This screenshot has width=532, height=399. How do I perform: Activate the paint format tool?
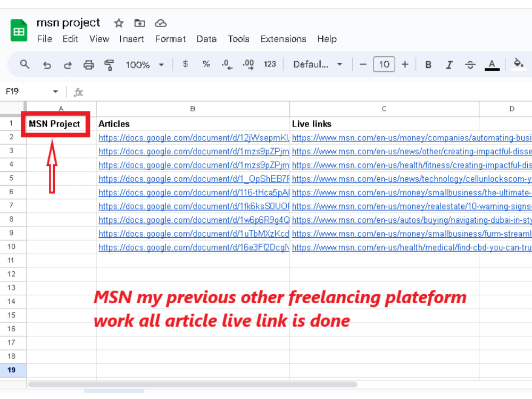point(109,64)
